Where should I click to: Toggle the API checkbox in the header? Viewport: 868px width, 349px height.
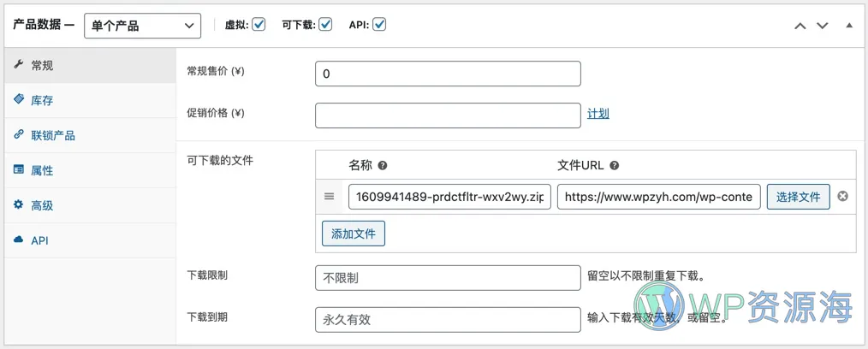379,24
